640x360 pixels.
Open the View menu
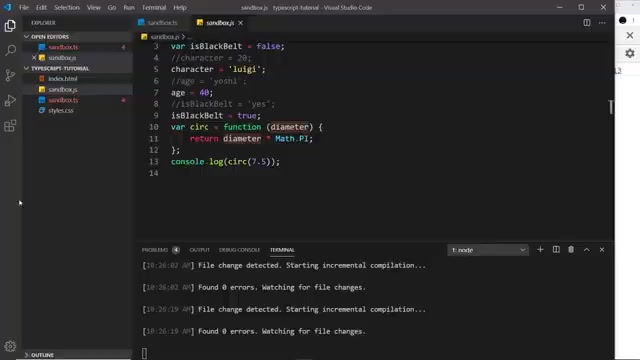[93, 7]
